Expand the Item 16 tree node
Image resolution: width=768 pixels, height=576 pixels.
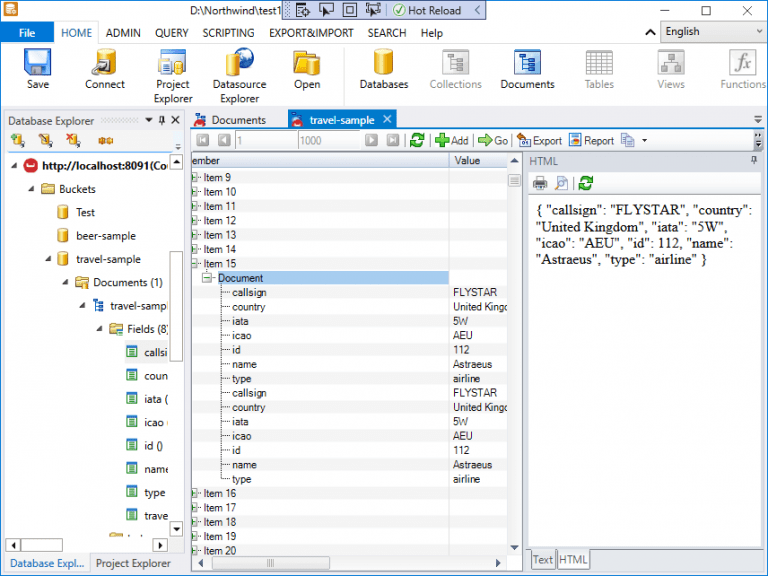(194, 493)
